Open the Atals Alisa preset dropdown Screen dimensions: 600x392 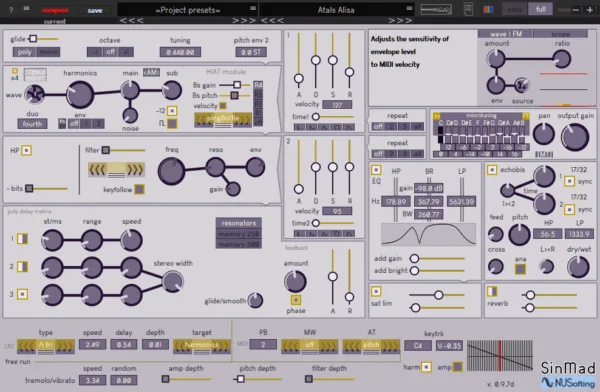point(336,10)
